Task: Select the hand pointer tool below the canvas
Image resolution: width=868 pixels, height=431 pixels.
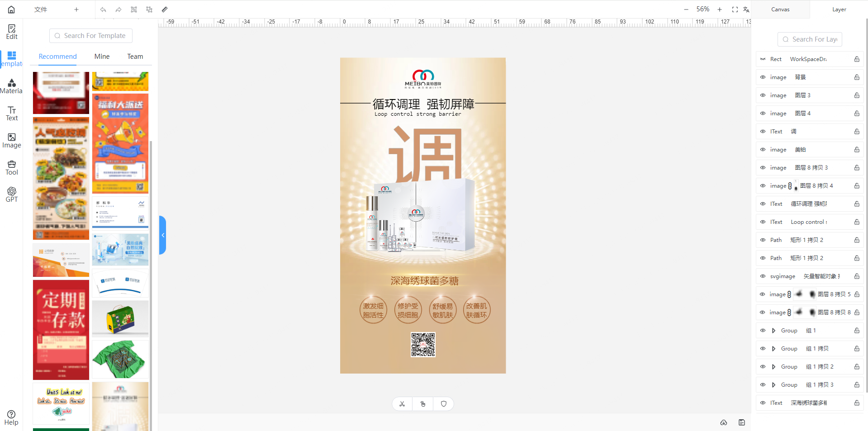Action: point(423,404)
